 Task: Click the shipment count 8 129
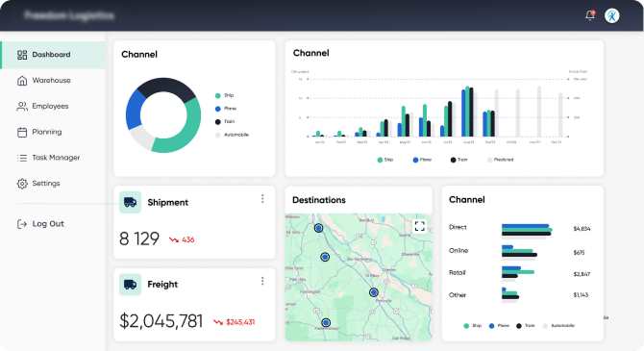coord(139,238)
